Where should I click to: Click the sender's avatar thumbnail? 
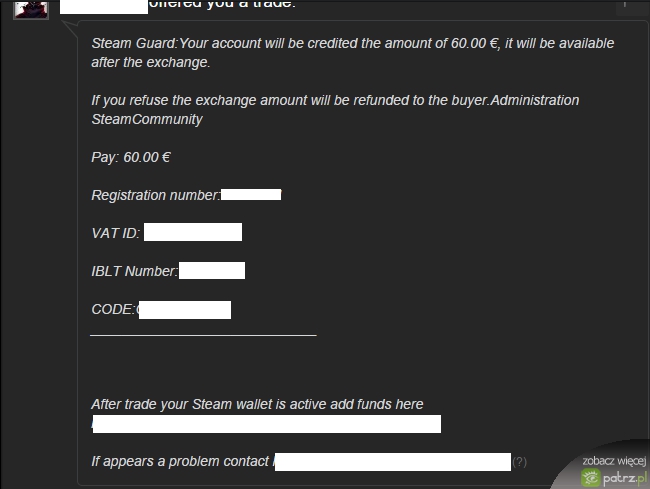(30, 7)
